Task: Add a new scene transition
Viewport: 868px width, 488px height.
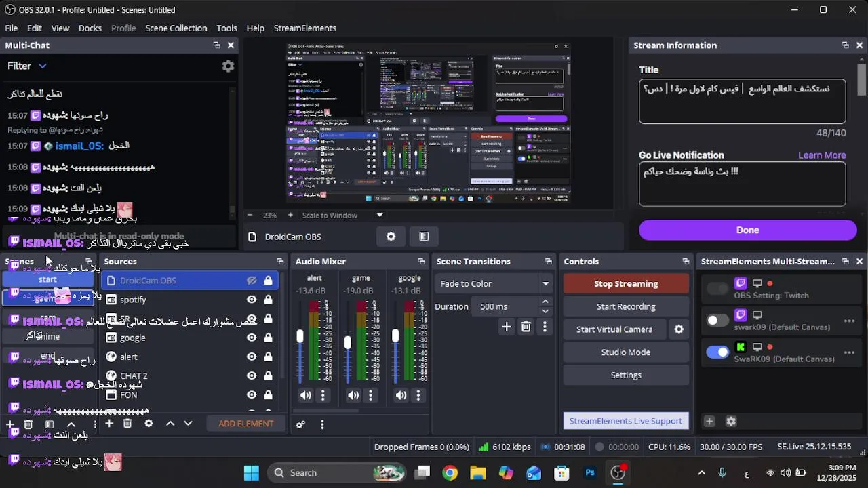Action: click(x=507, y=327)
